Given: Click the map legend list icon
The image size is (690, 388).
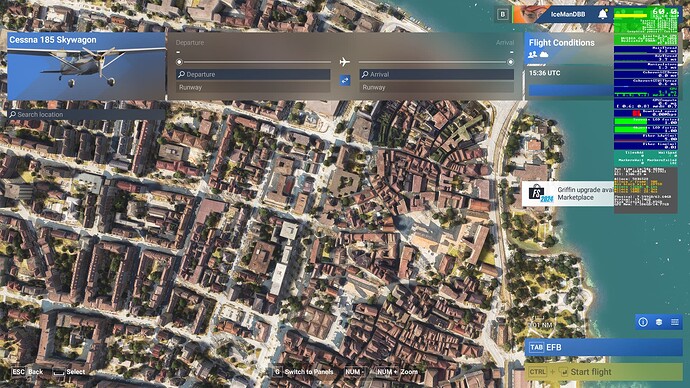Looking at the screenshot, I should pos(675,322).
